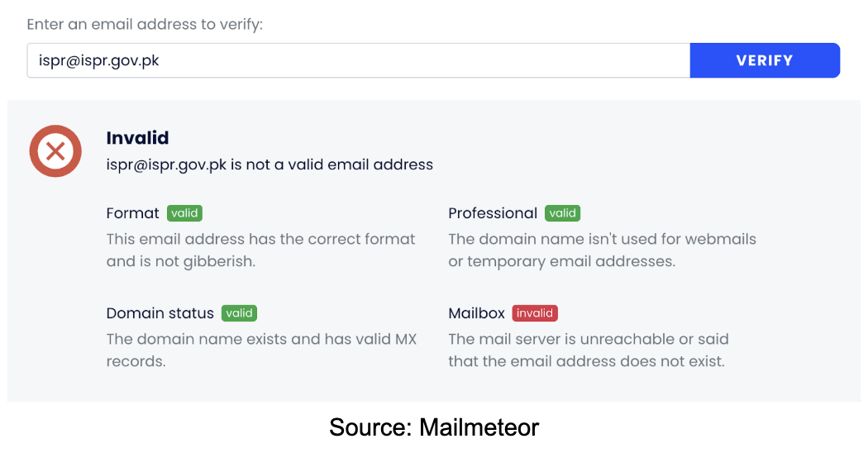This screenshot has height=453, width=868.
Task: Click the Professional label
Action: point(493,213)
